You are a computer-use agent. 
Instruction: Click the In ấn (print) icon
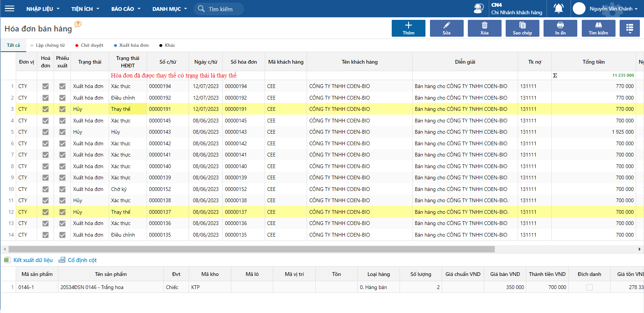(560, 25)
